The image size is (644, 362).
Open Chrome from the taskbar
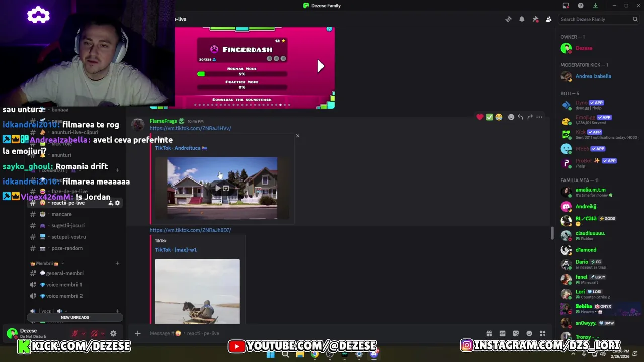coord(314,354)
